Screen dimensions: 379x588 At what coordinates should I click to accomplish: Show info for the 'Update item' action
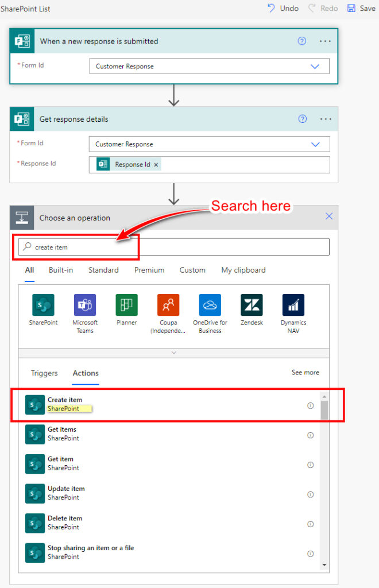coord(311,494)
